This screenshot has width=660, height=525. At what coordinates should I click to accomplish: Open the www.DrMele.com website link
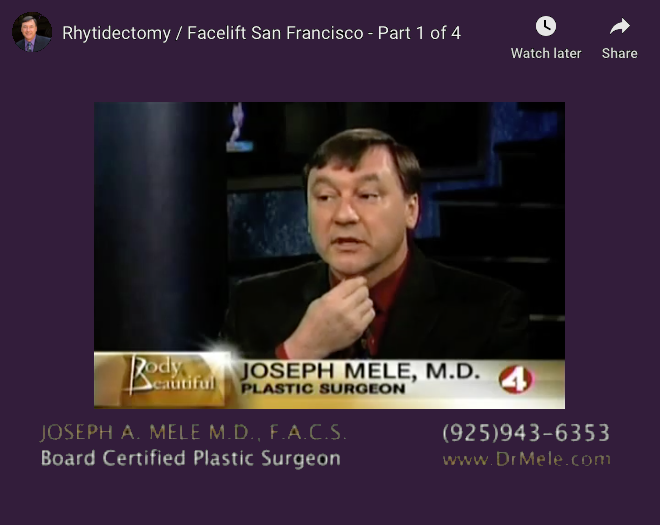tap(527, 459)
